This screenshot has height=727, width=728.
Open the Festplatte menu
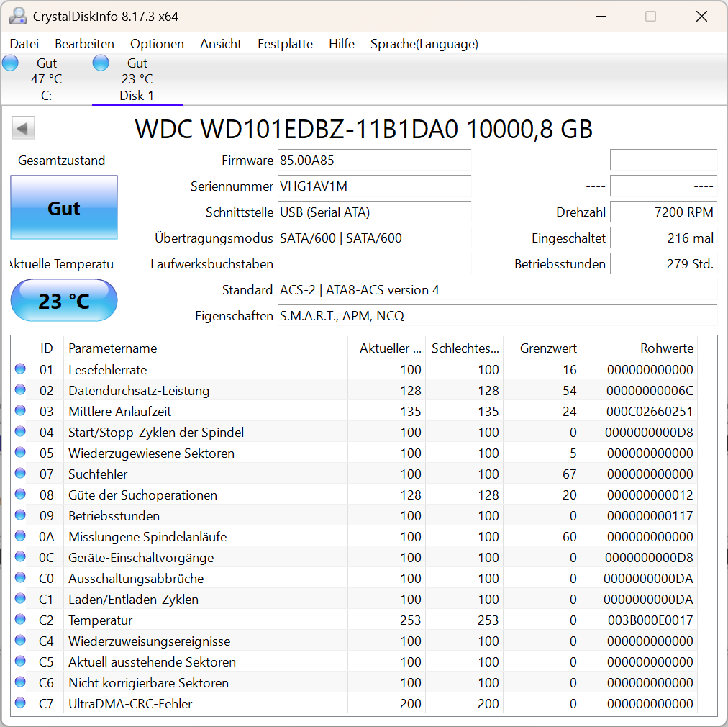click(x=285, y=44)
